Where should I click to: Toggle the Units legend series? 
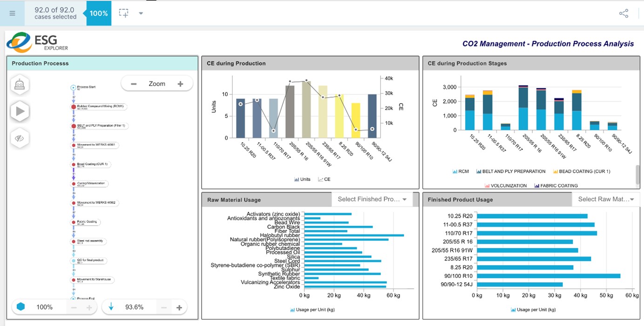pos(302,179)
